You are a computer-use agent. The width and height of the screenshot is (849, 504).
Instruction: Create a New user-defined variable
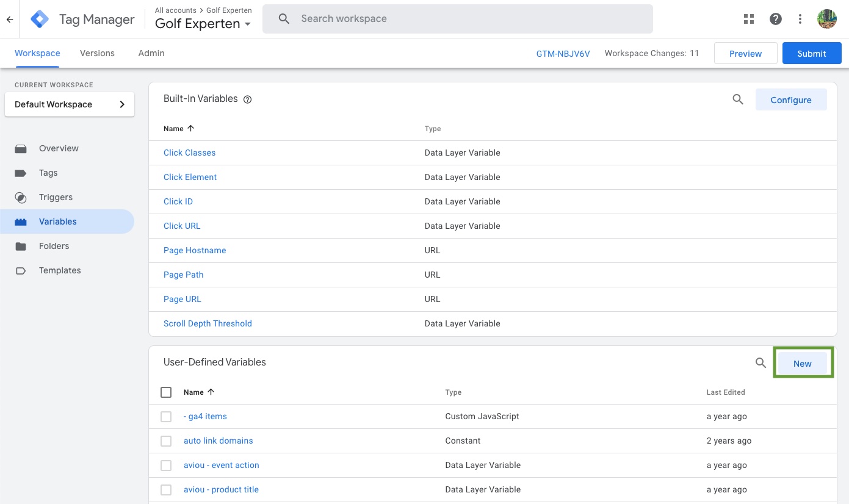[803, 363]
